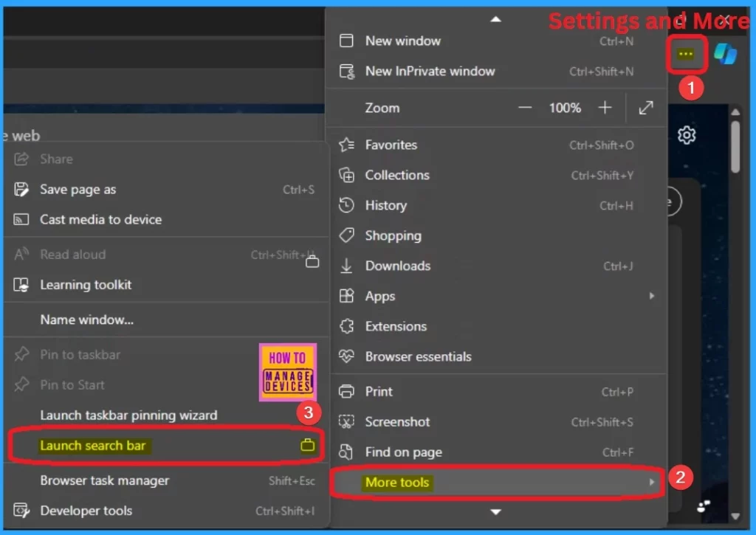Click the New InPrivate window icon
Image resolution: width=756 pixels, height=535 pixels.
tap(347, 72)
